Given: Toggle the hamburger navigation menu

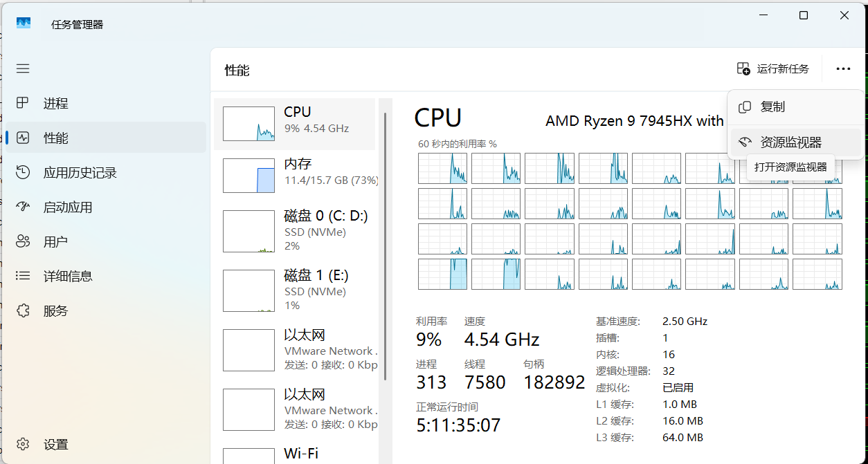Looking at the screenshot, I should pos(23,68).
